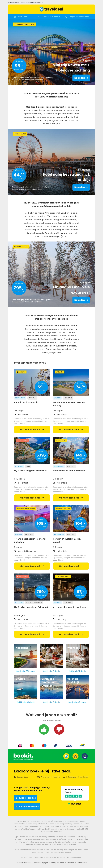Click the Traveldeal logo
Image resolution: width=103 pixels, height=868 pixels.
click(x=51, y=9)
